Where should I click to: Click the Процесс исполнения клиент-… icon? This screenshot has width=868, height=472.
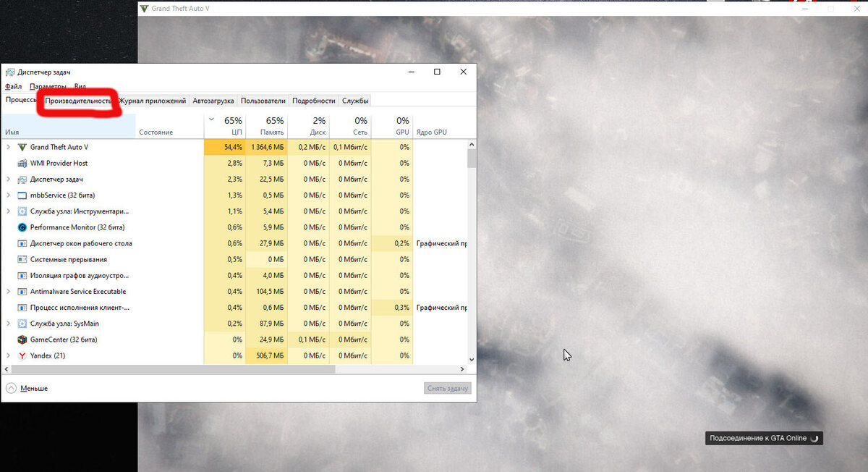point(22,308)
